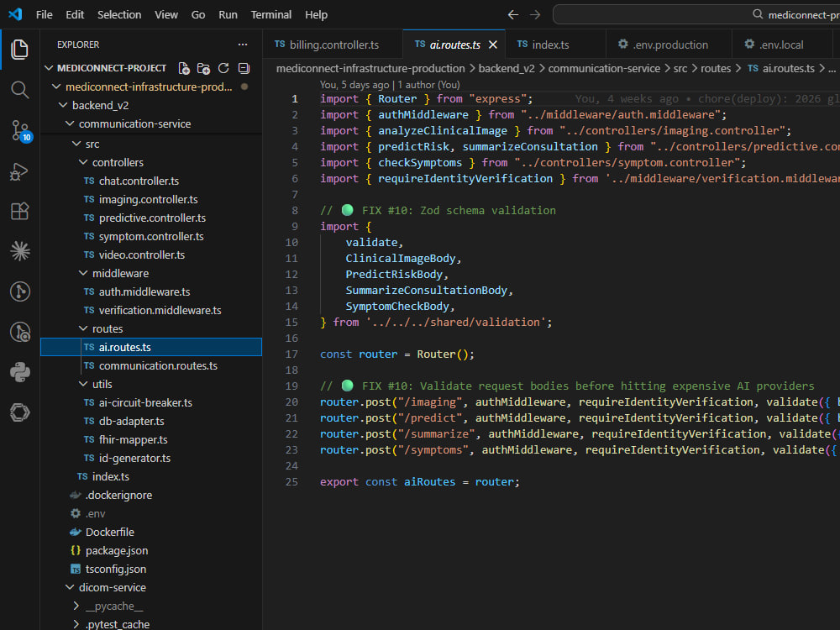Image resolution: width=840 pixels, height=630 pixels.
Task: Open Source Control with 10 pending changes
Action: [20, 131]
